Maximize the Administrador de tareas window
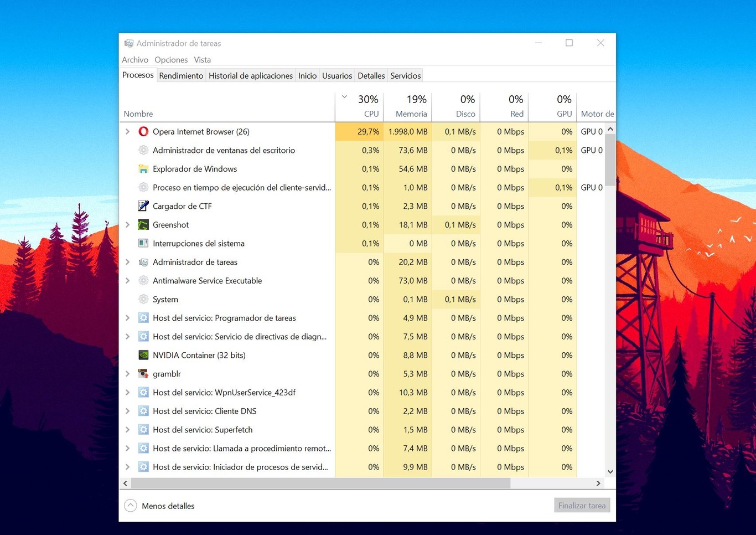Viewport: 756px width, 535px height. pyautogui.click(x=569, y=43)
